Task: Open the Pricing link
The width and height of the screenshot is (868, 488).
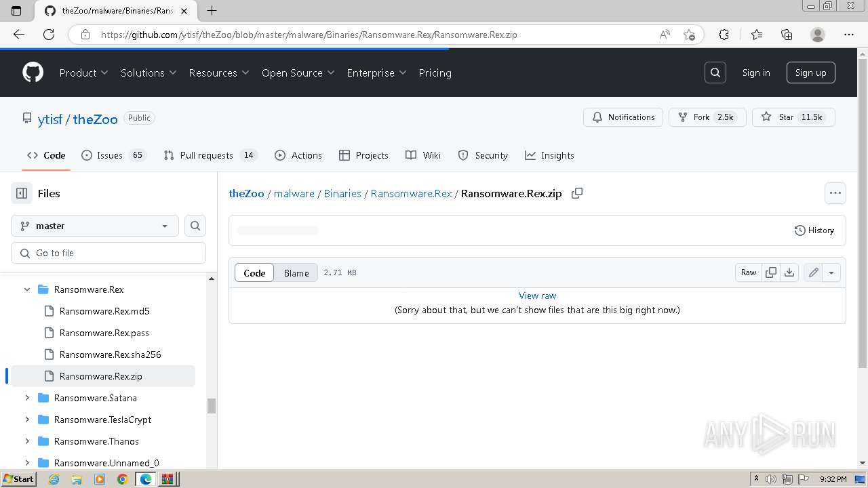Action: (435, 73)
